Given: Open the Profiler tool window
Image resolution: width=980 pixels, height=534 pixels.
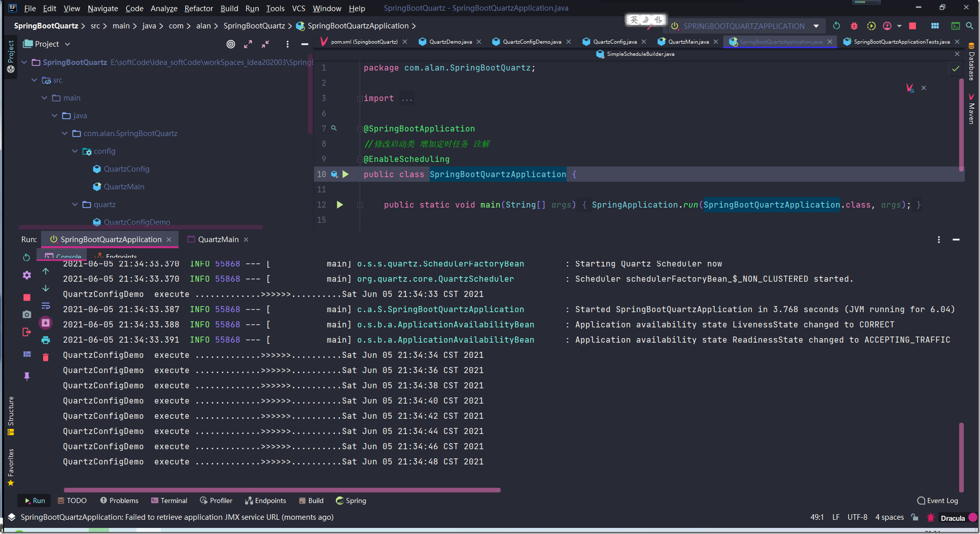Looking at the screenshot, I should (x=216, y=500).
